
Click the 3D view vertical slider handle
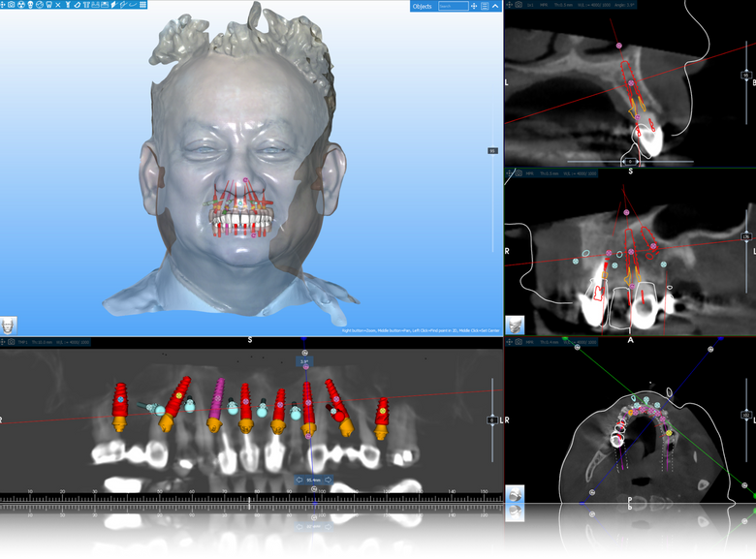coord(492,150)
